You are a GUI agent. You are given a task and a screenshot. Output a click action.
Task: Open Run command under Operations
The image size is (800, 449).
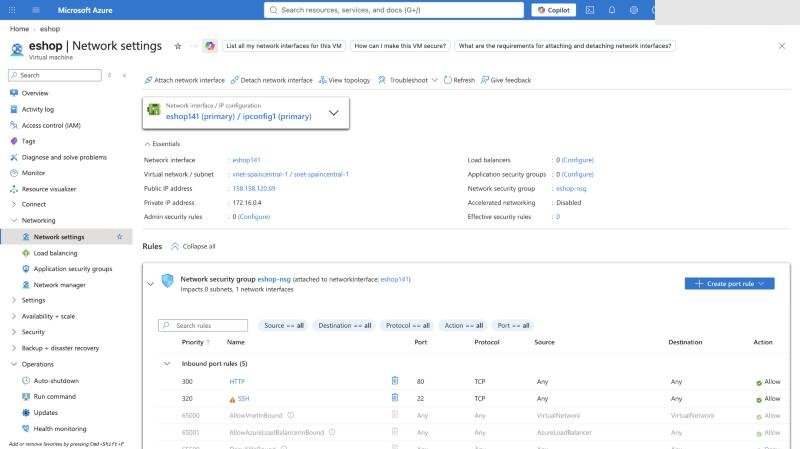pyautogui.click(x=54, y=396)
